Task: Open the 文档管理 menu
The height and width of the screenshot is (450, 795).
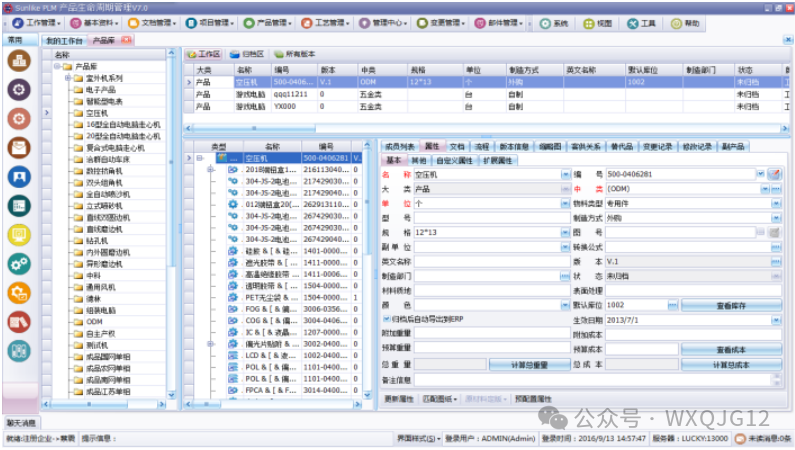Action: click(152, 23)
